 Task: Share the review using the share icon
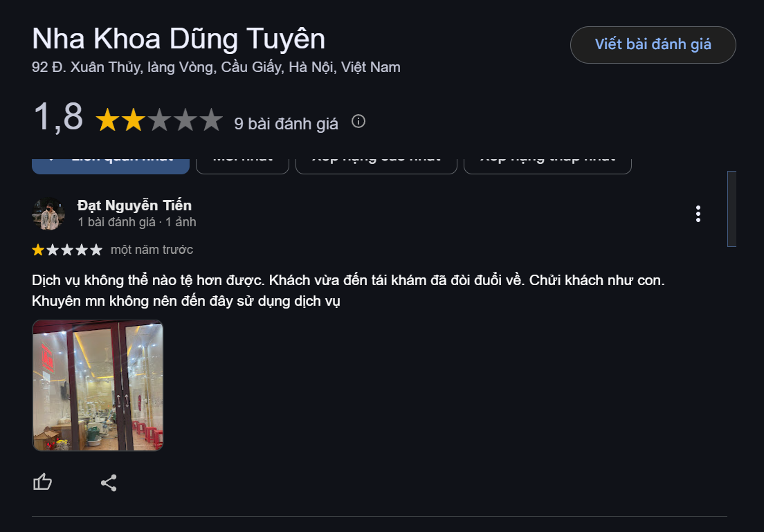coord(109,483)
